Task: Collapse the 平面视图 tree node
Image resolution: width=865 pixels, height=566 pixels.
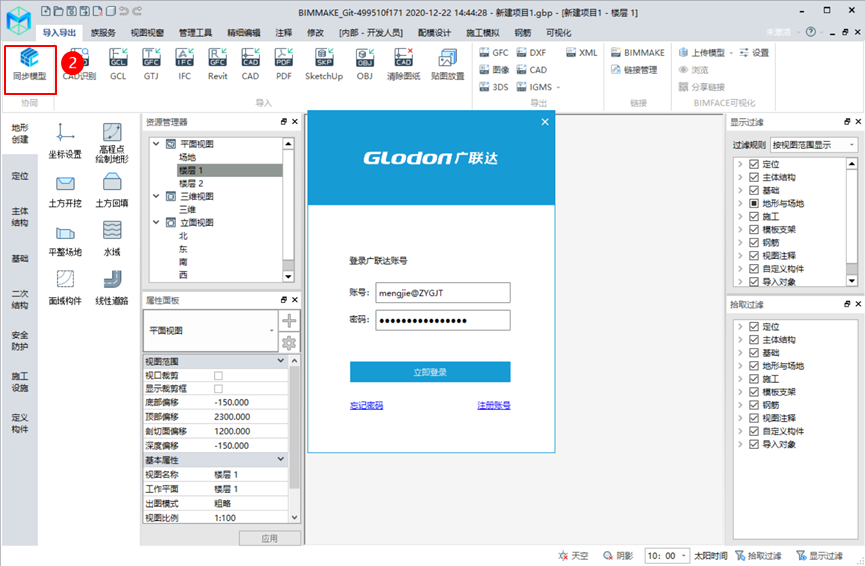Action: [x=156, y=143]
